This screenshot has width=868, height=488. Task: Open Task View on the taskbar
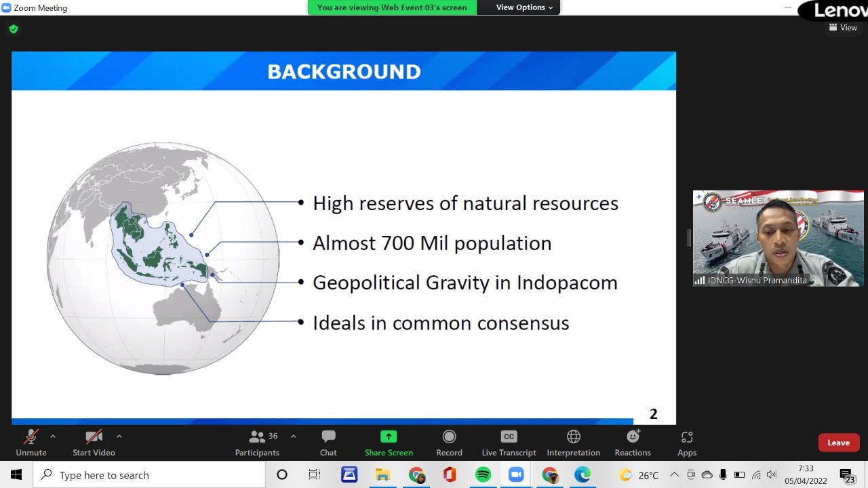click(x=315, y=475)
